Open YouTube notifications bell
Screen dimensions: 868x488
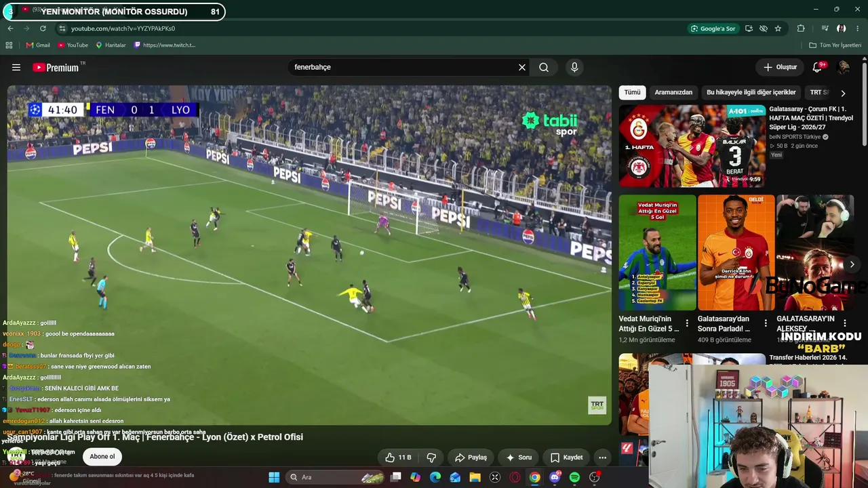817,67
